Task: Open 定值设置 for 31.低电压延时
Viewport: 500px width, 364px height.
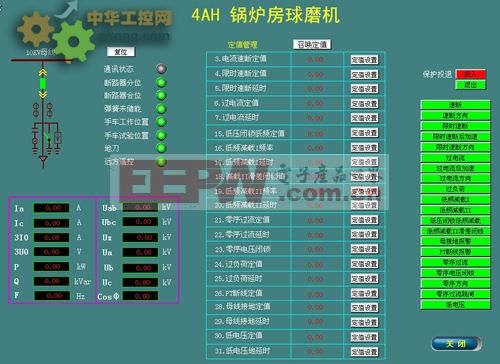Action: (364, 352)
